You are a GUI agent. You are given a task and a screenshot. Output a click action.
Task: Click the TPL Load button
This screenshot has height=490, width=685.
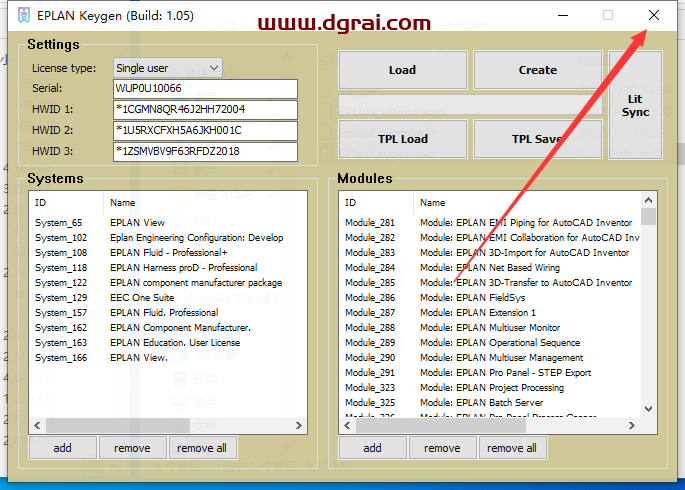pos(402,139)
